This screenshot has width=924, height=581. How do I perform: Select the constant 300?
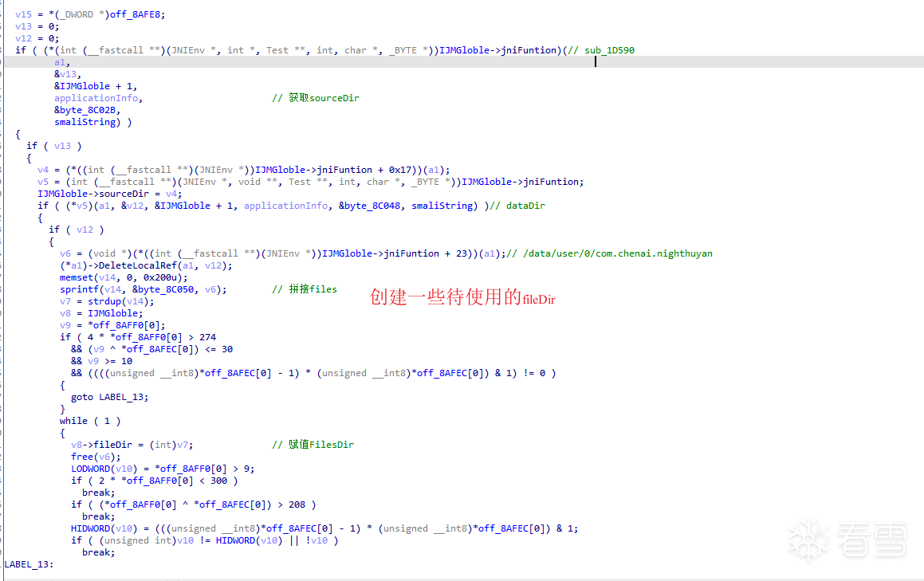coord(218,481)
